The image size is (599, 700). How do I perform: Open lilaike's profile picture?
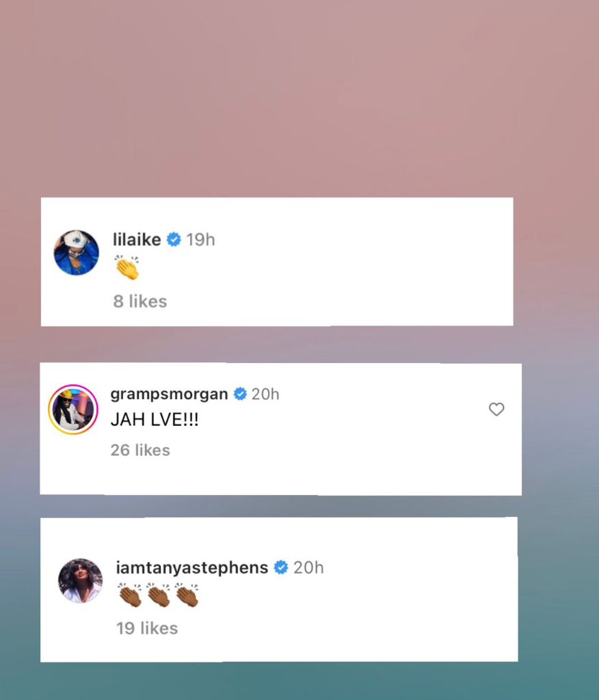tap(77, 253)
